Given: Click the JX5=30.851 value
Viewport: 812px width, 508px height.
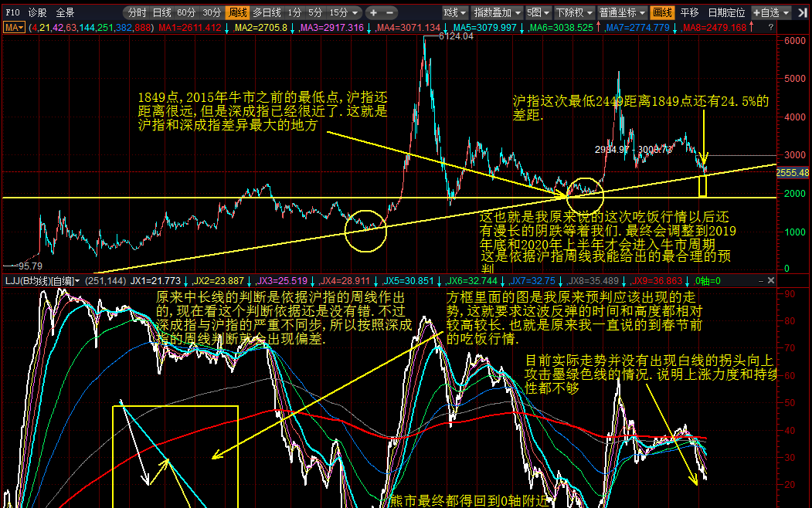Looking at the screenshot, I should 409,281.
